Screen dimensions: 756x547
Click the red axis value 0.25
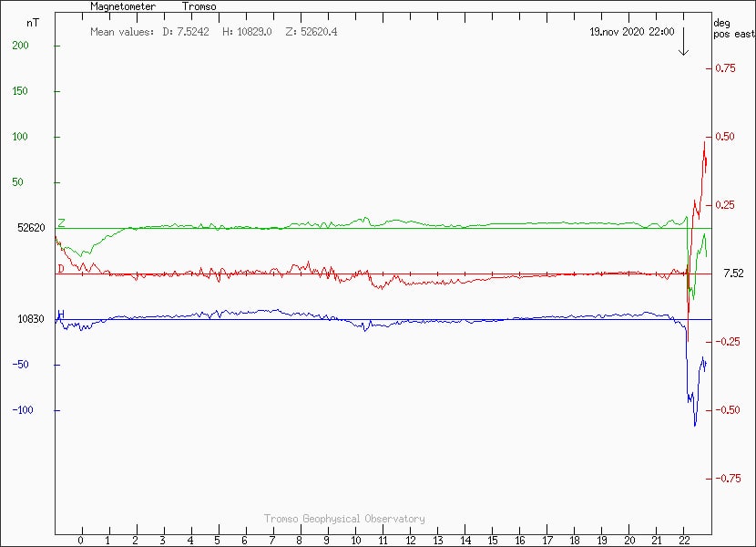tap(725, 205)
